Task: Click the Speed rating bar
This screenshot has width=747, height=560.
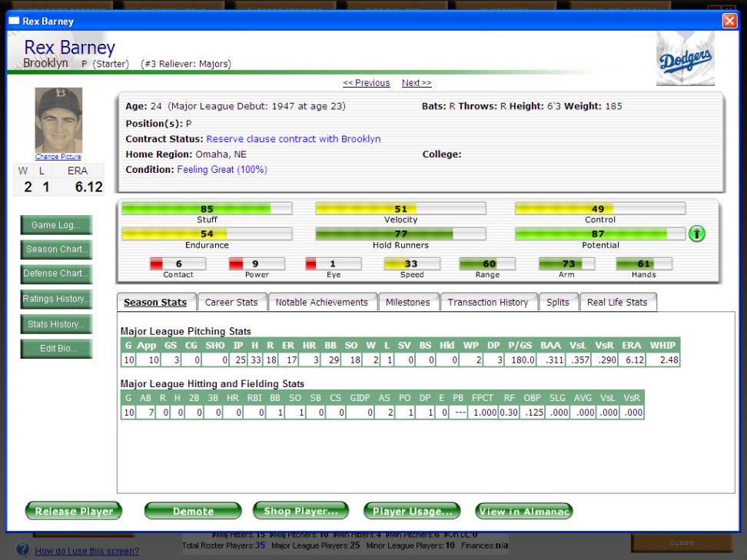Action: (412, 263)
